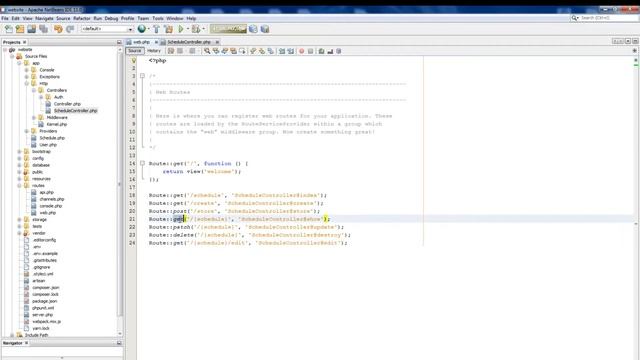Click the red Start Macro Recording icon
The image size is (640, 360).
(302, 51)
